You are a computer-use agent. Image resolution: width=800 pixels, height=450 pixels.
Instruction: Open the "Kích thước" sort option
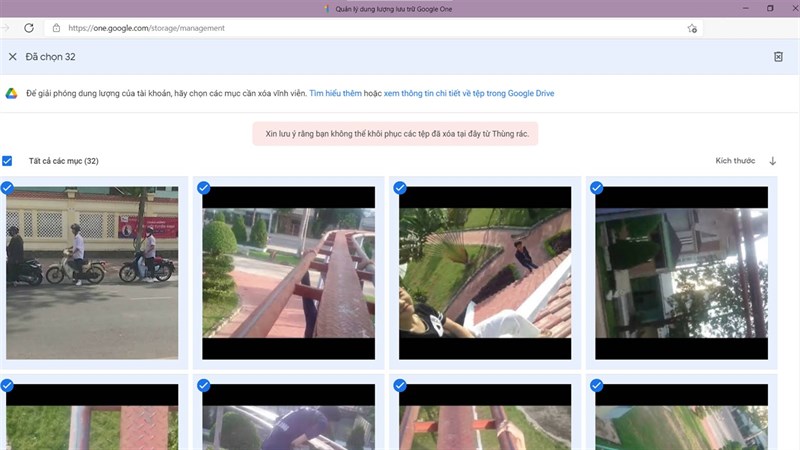[x=735, y=161]
